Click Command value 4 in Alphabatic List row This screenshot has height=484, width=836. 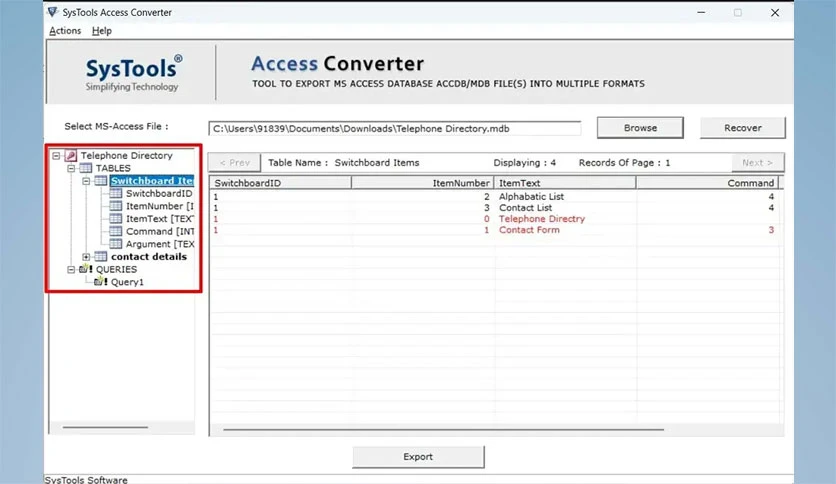click(x=771, y=197)
